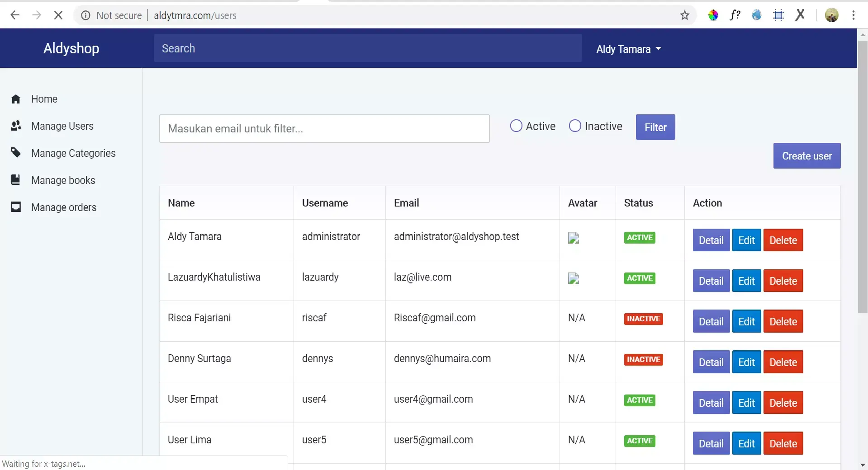Delete the lazuardy user

click(783, 281)
